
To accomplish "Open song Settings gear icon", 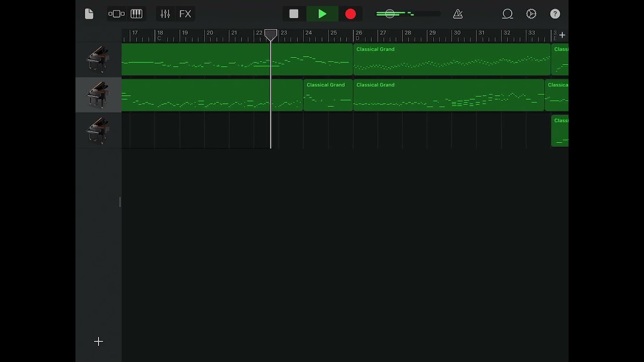I will (x=531, y=14).
